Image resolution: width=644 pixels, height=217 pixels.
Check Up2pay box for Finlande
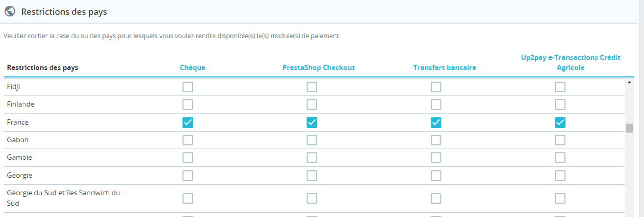coord(560,105)
